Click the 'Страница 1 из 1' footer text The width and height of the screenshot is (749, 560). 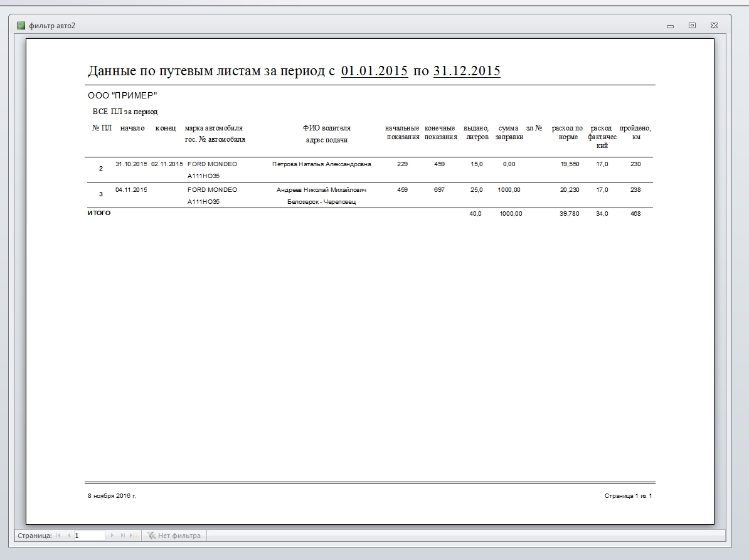point(628,496)
